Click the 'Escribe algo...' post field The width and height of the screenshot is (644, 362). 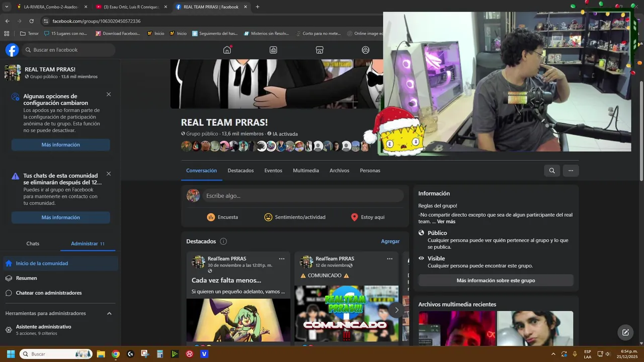coord(303,196)
